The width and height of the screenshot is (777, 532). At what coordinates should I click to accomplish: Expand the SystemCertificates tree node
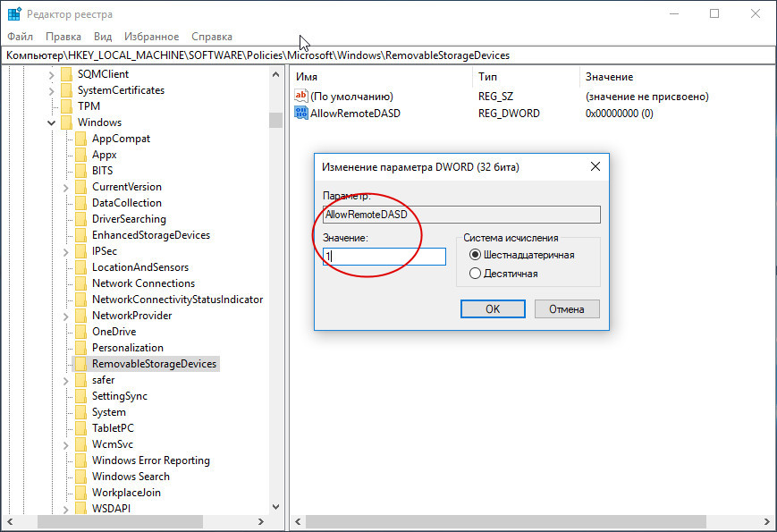(x=52, y=90)
